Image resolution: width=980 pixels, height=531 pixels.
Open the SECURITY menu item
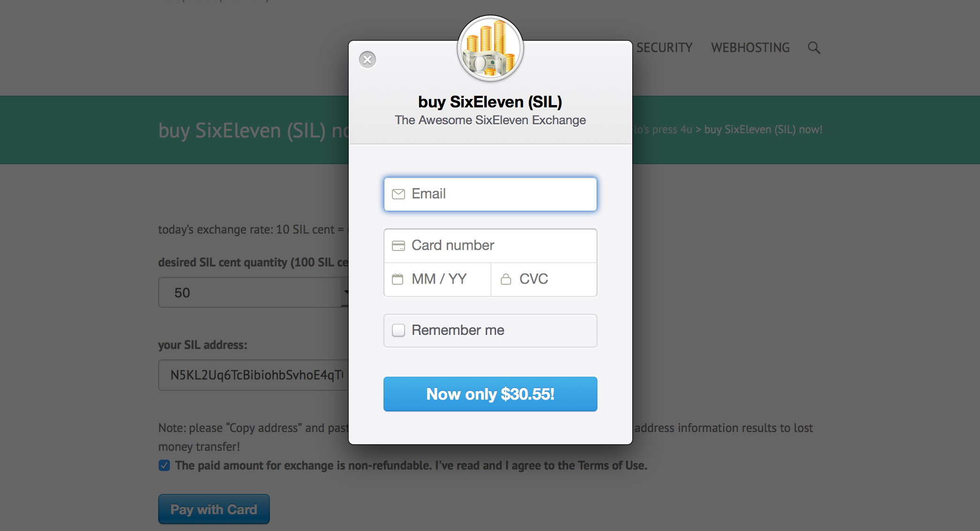click(664, 48)
